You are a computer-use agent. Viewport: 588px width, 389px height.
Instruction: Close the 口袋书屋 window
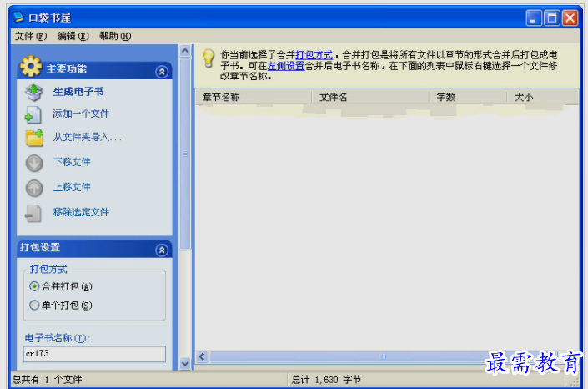570,18
